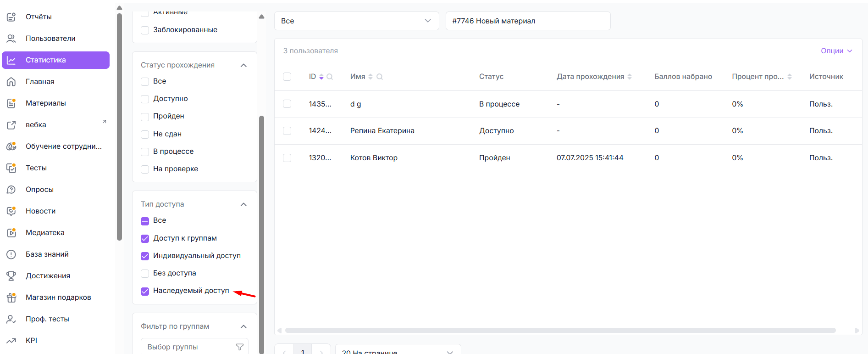Select all rows with header checkbox
The image size is (868, 354).
click(x=287, y=77)
